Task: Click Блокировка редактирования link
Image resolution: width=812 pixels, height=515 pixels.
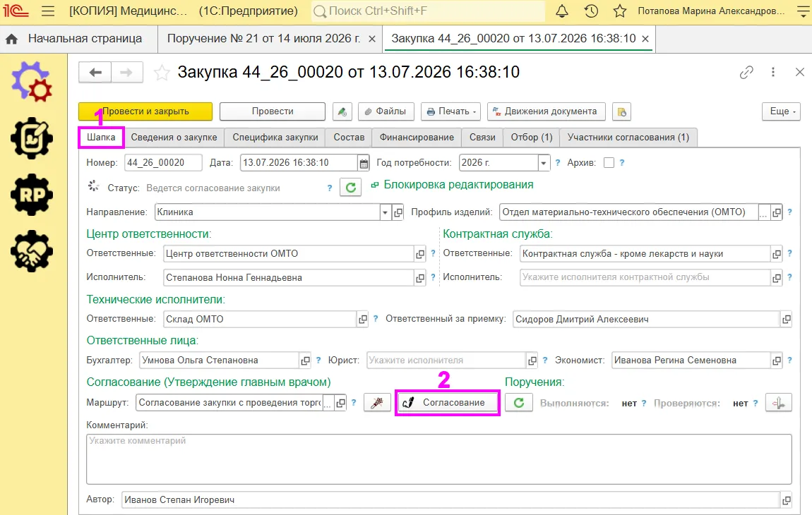Action: (x=458, y=185)
